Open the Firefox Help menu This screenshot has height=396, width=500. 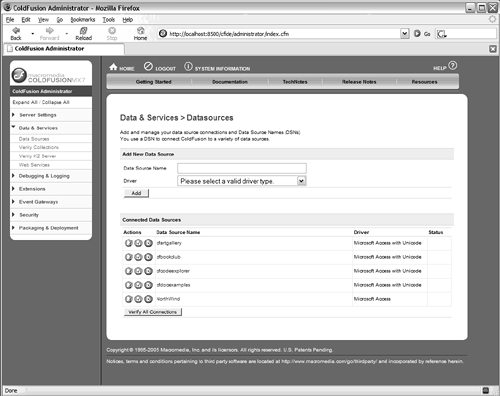[x=128, y=20]
